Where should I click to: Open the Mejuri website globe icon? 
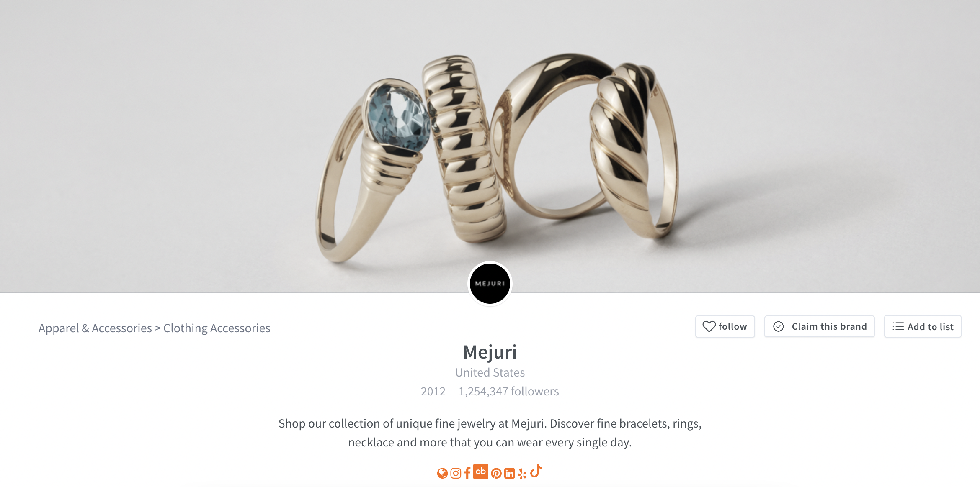point(442,473)
